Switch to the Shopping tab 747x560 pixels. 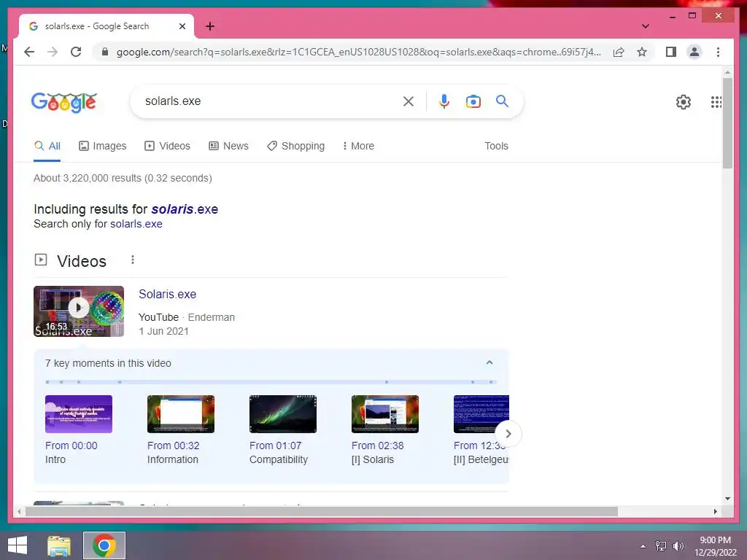(295, 146)
